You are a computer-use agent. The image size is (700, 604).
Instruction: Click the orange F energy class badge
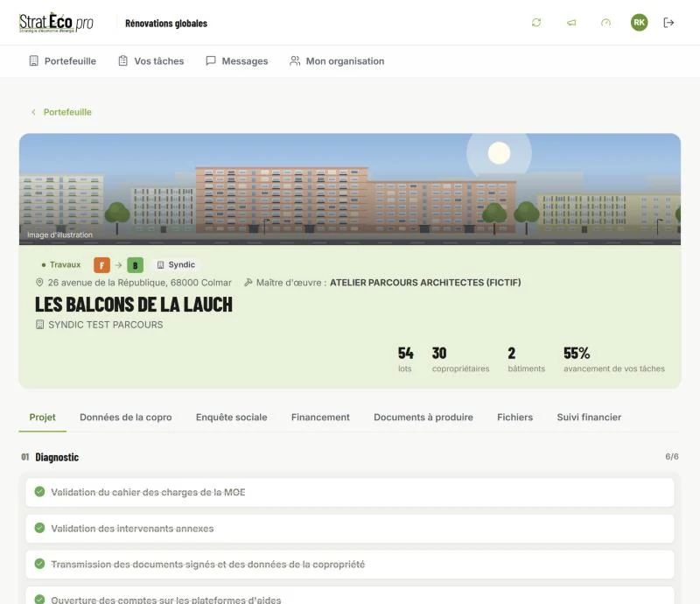[101, 265]
